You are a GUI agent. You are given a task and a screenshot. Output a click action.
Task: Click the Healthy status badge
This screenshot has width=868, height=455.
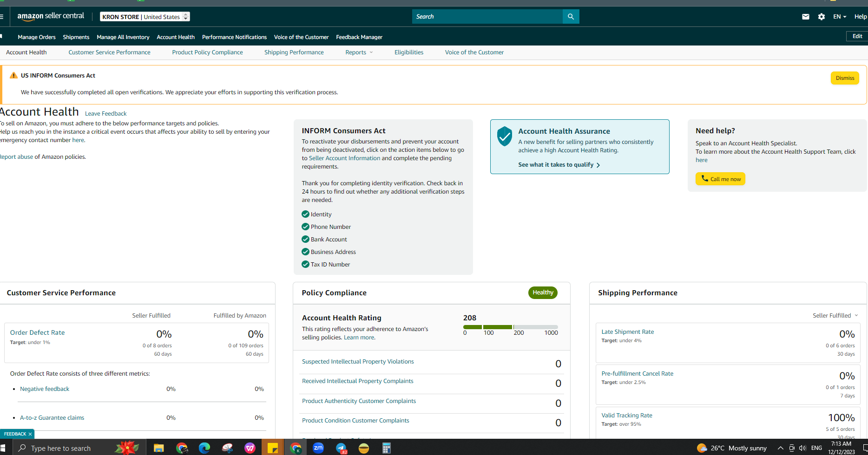543,292
